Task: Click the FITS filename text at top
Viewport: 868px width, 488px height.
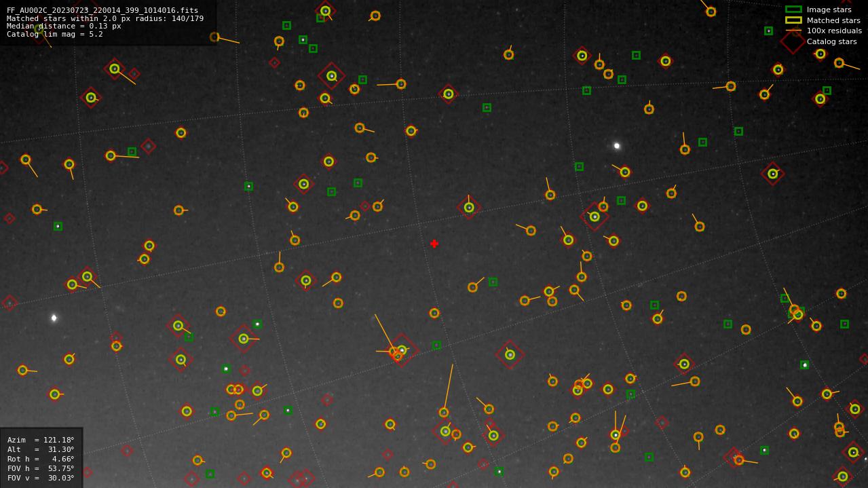Action: (102, 10)
